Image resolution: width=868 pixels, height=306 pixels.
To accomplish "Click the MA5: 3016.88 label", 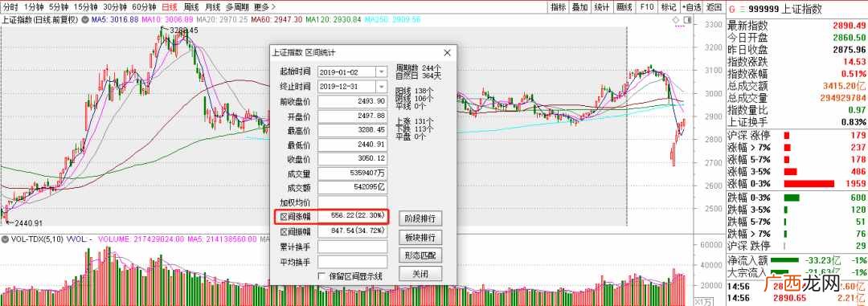I will pyautogui.click(x=115, y=19).
